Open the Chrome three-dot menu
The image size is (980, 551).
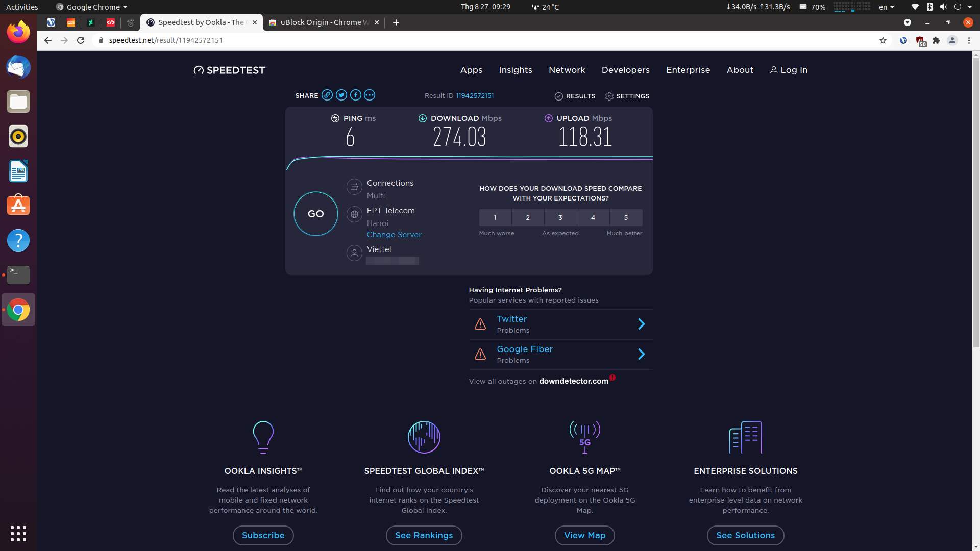pyautogui.click(x=969, y=40)
